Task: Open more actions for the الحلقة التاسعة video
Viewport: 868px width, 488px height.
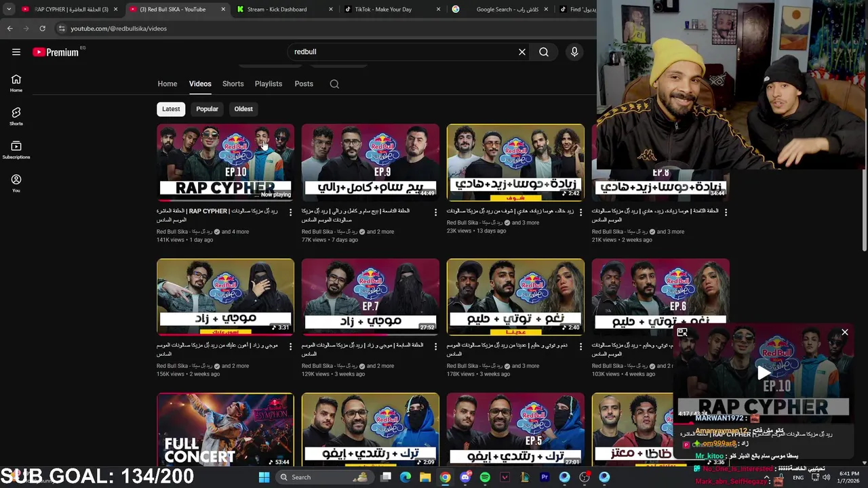Action: [x=435, y=212]
